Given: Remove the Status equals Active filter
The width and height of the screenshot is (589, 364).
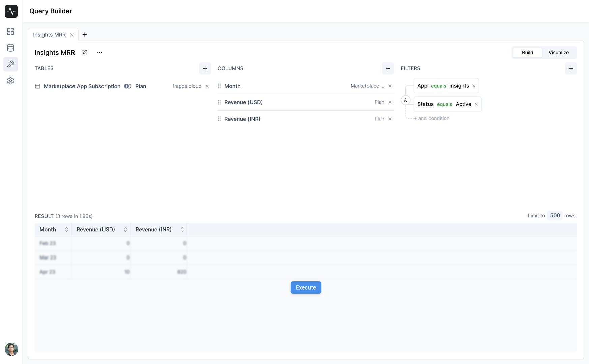Looking at the screenshot, I should [x=476, y=104].
